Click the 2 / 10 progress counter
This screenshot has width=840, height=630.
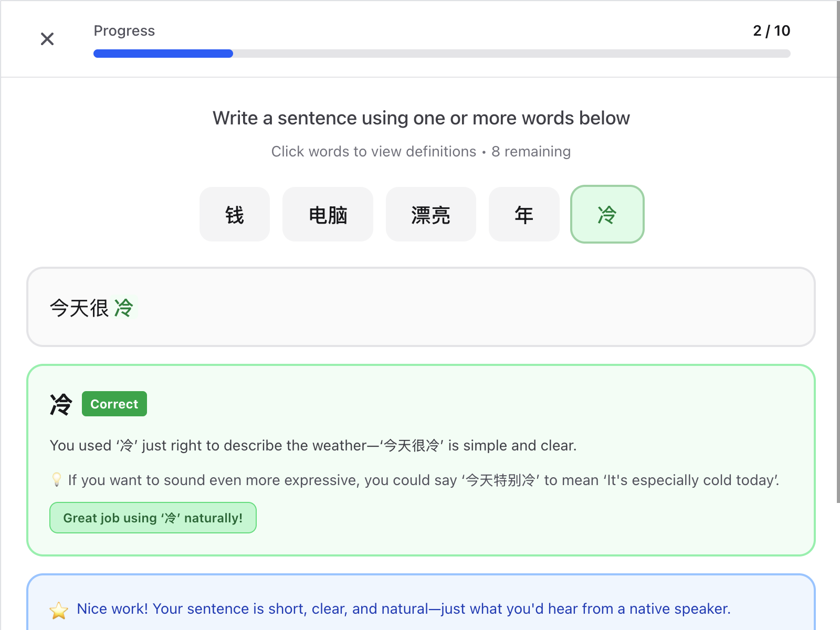tap(771, 31)
